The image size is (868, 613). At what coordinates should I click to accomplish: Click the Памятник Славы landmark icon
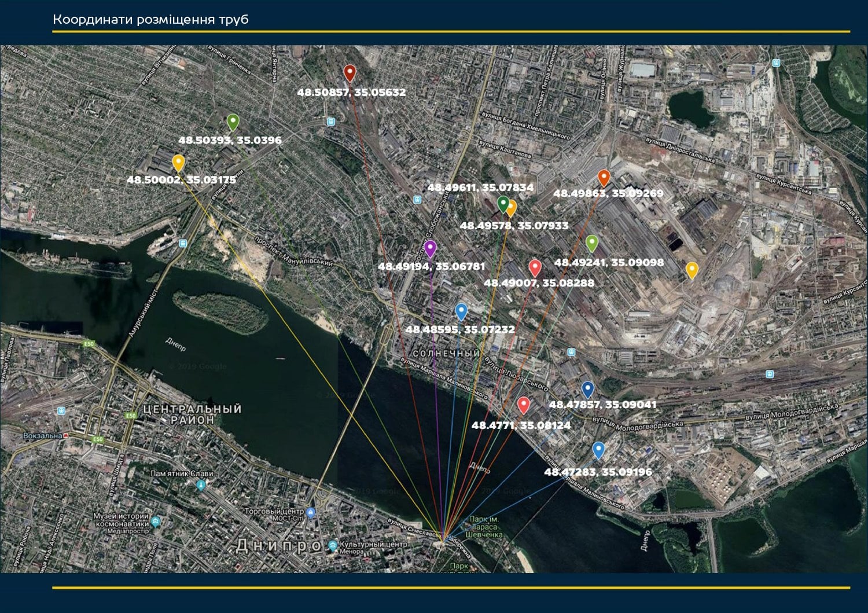click(x=201, y=485)
